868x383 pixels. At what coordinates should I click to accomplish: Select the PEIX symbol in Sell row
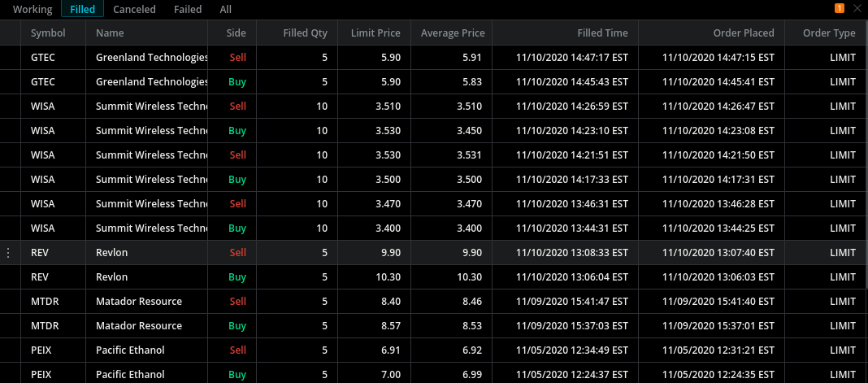click(41, 350)
